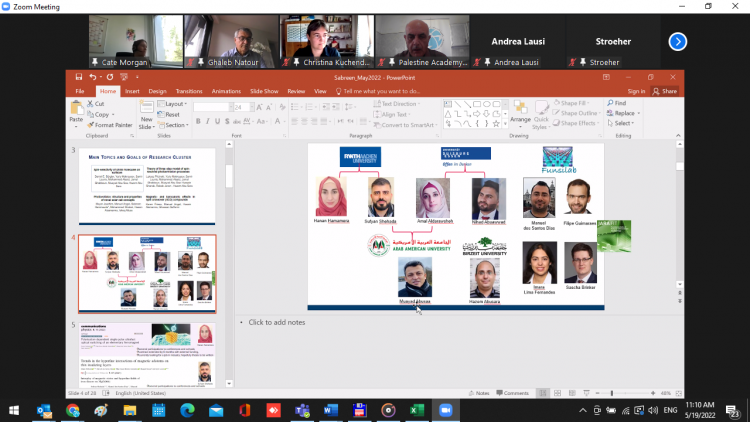Switch to the Design tab
The width and height of the screenshot is (750, 422).
[157, 91]
